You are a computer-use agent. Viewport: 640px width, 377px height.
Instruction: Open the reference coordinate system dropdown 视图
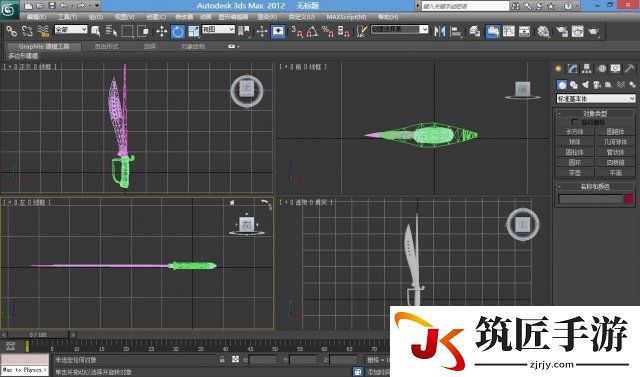218,29
